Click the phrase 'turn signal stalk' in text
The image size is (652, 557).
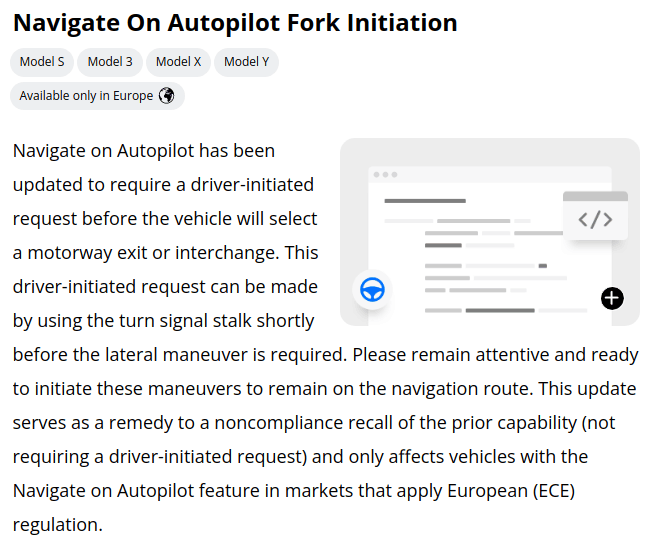coord(191,321)
